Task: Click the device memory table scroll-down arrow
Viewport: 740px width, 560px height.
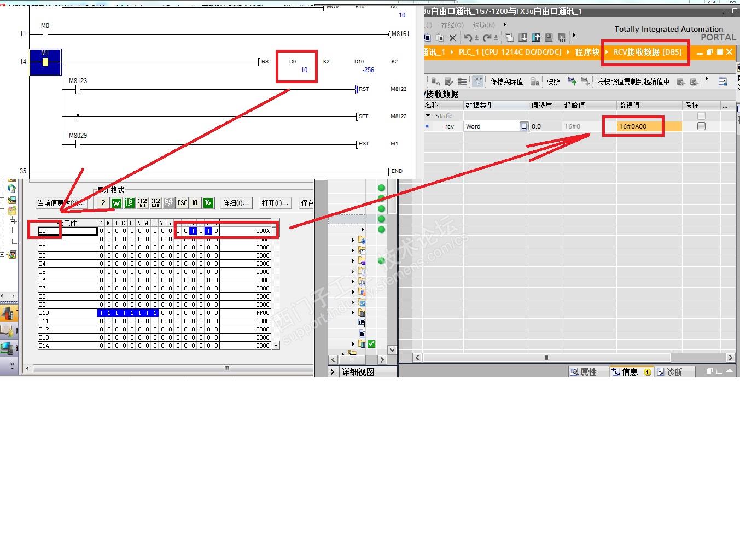Action: pyautogui.click(x=276, y=346)
